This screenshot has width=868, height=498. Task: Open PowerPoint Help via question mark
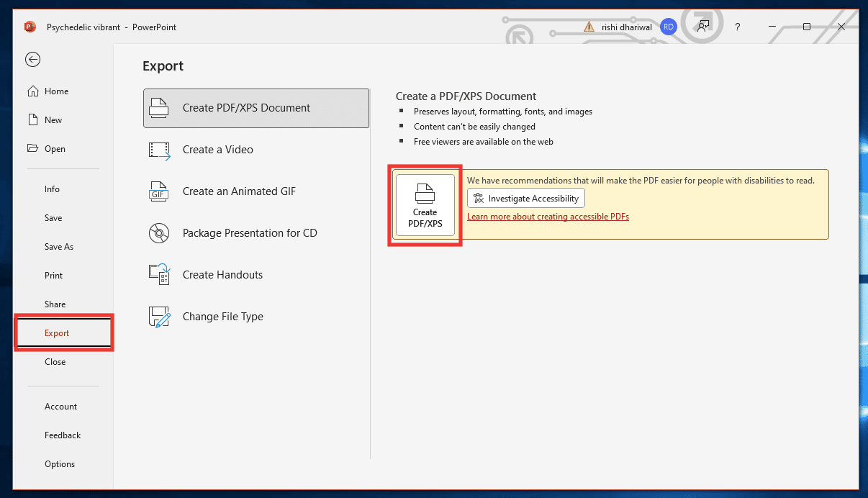click(737, 27)
